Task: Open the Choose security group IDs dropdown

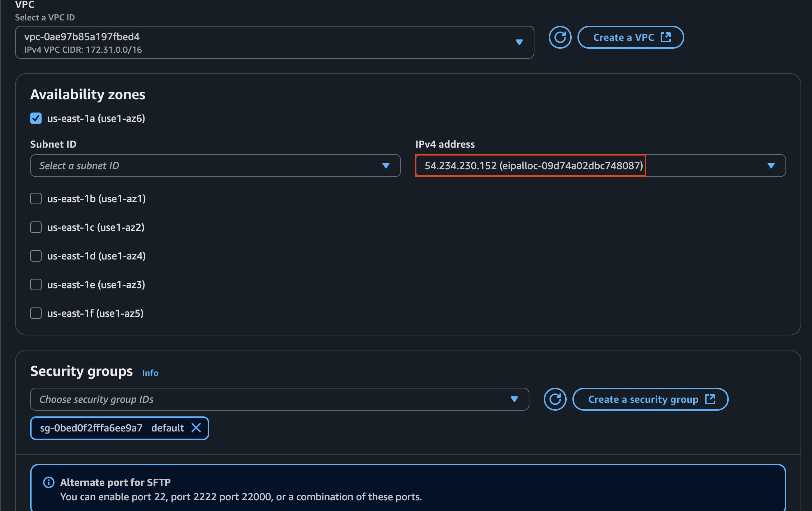Action: coord(515,399)
